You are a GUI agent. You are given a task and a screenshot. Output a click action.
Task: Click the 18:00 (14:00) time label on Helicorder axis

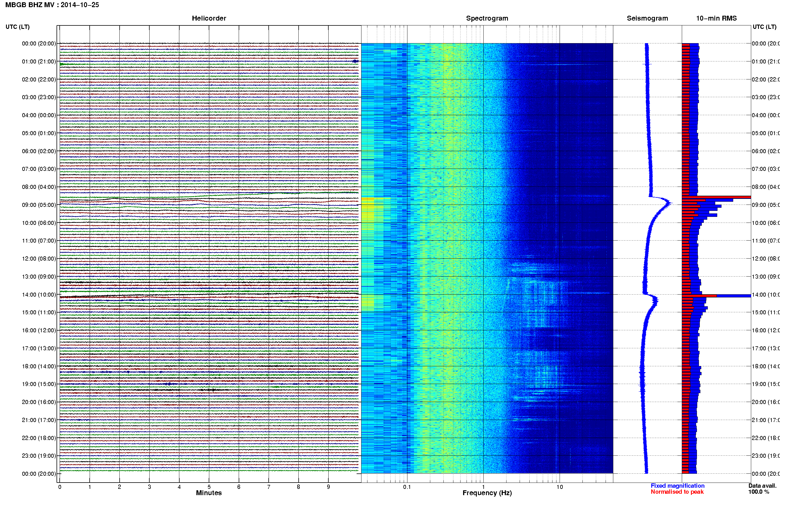[39, 366]
